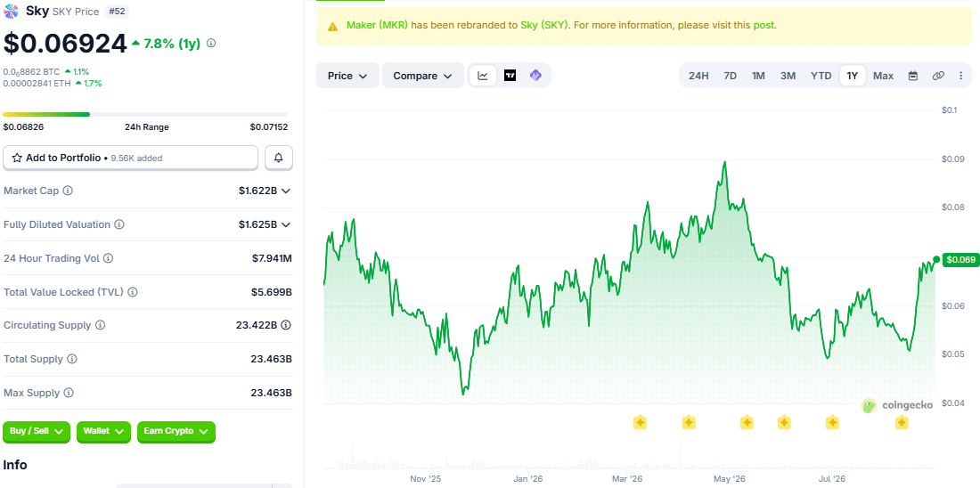Click the Nov '25 axis label
Screen dimensions: 980x488
pyautogui.click(x=426, y=478)
